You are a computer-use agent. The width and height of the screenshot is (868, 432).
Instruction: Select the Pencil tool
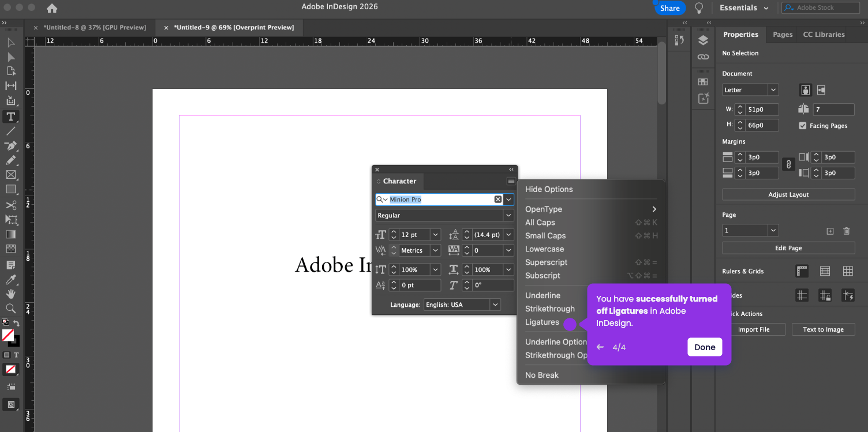click(x=10, y=160)
